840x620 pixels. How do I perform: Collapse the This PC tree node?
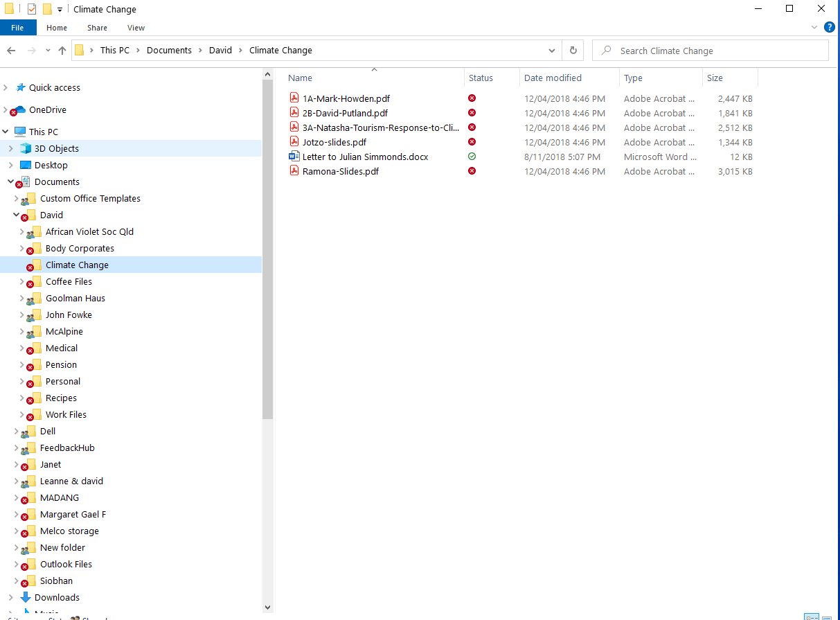click(6, 132)
